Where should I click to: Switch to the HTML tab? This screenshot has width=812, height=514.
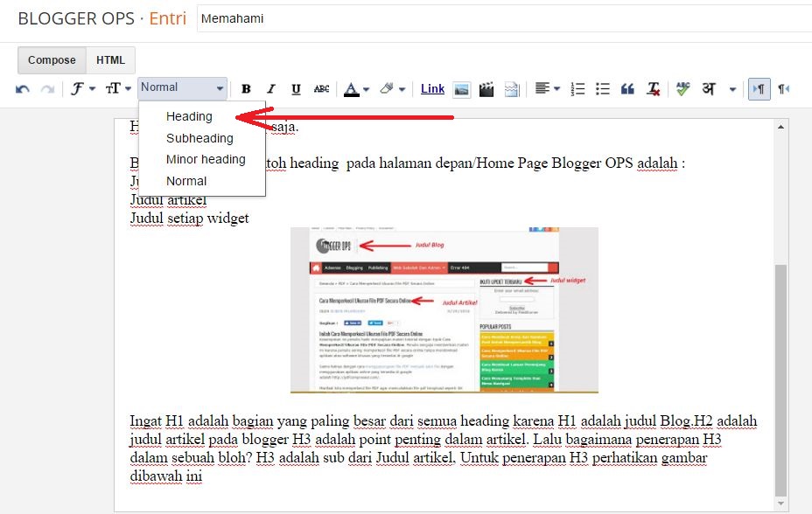click(110, 60)
